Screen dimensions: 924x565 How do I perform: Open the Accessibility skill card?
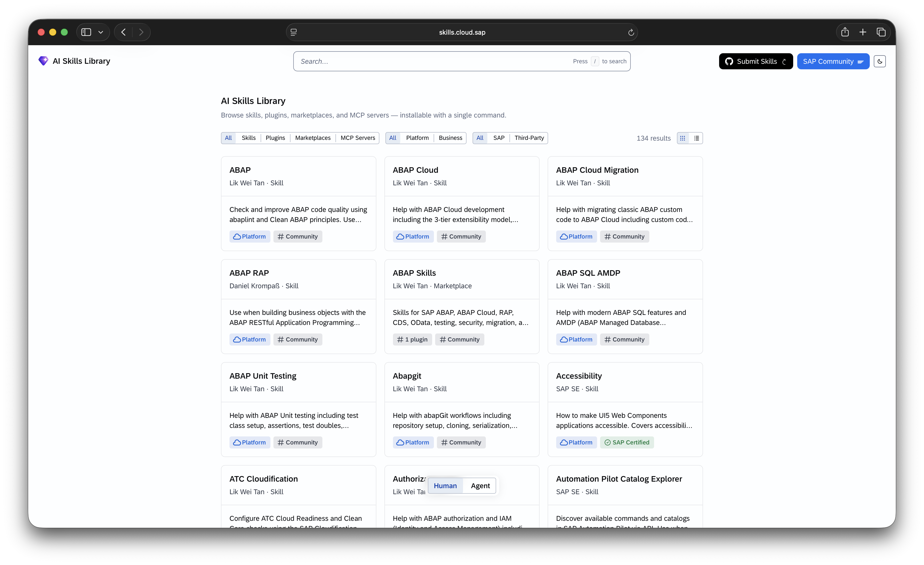point(625,409)
